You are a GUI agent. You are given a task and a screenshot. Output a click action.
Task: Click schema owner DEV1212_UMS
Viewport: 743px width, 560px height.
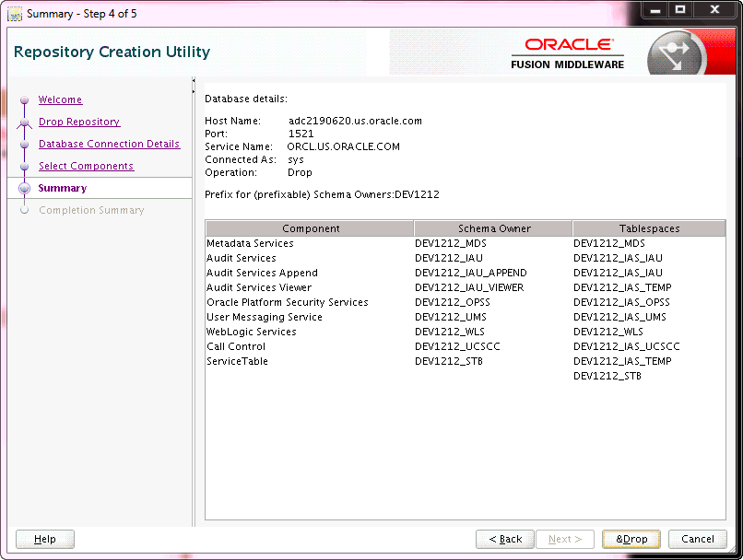[451, 317]
